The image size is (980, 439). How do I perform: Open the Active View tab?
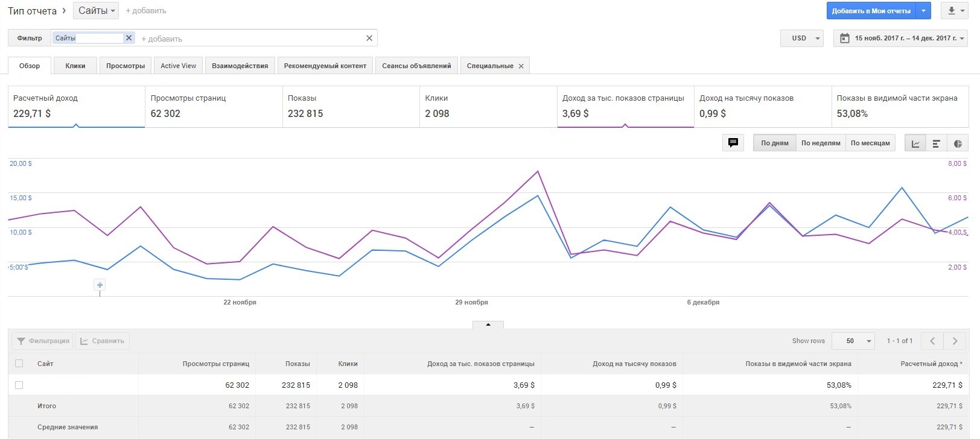point(178,66)
